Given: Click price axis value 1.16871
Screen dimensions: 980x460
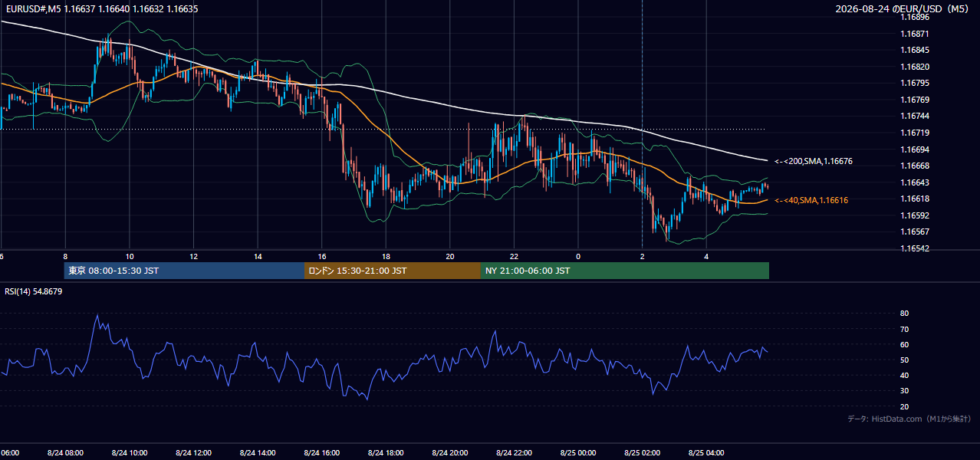Looking at the screenshot, I should point(916,34).
